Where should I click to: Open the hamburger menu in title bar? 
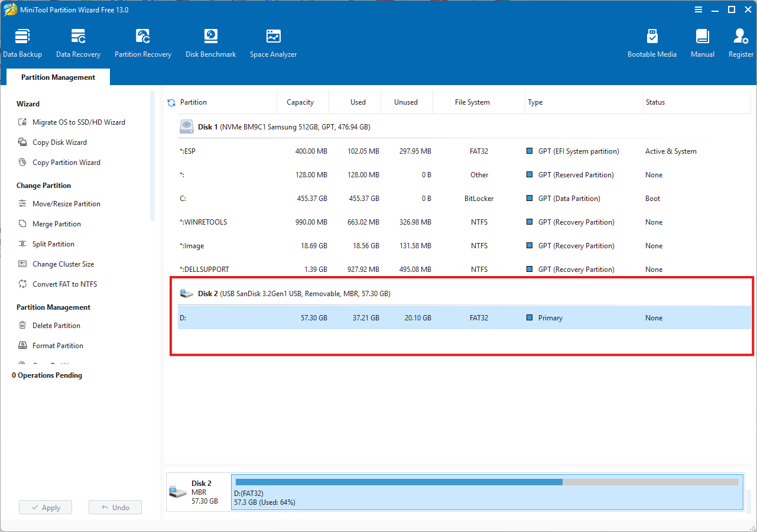698,9
